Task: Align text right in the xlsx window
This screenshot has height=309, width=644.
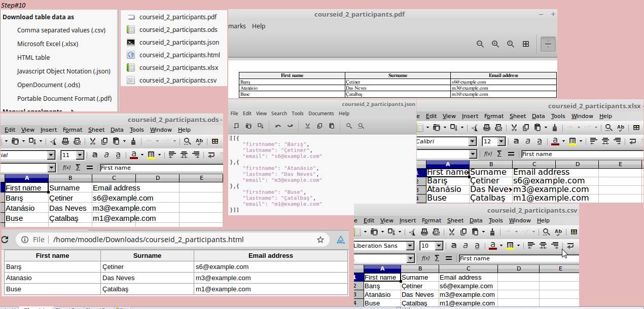Action: tap(617, 141)
